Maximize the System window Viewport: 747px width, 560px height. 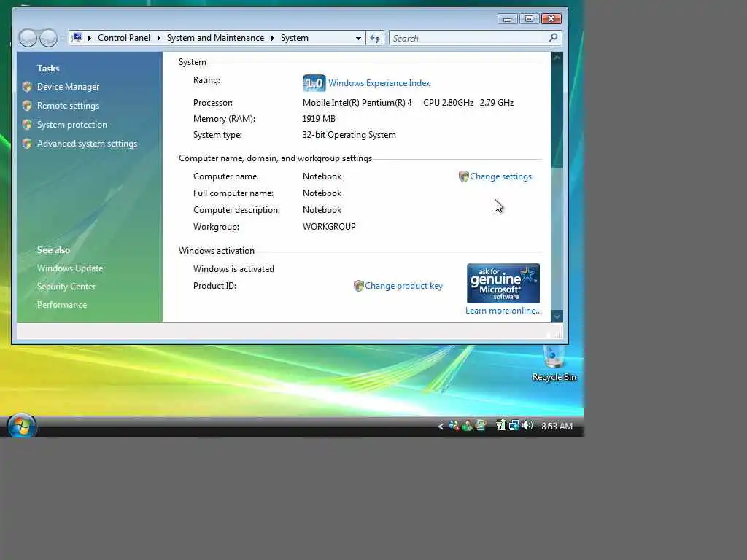(529, 19)
